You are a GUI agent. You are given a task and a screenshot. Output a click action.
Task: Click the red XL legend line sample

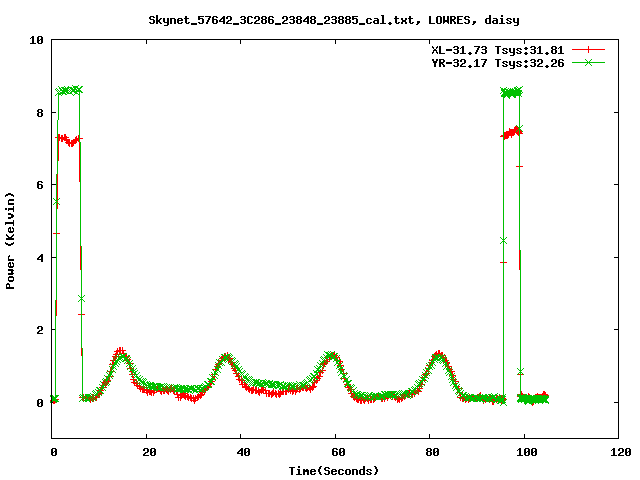coord(588,50)
